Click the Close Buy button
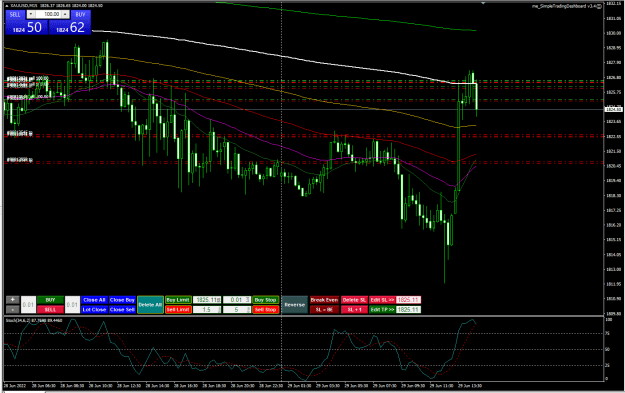Image resolution: width=625 pixels, height=393 pixels. pyautogui.click(x=122, y=300)
